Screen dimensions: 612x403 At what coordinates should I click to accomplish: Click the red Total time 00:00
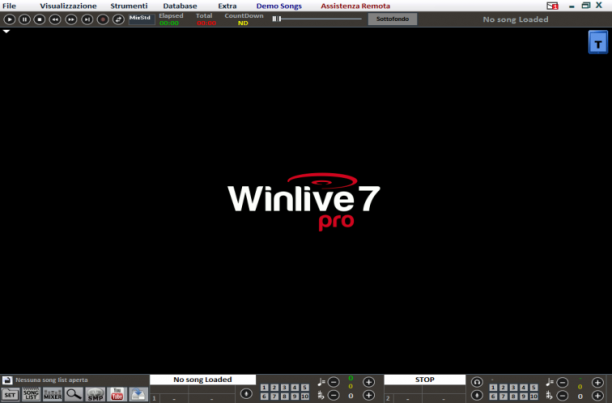click(206, 23)
